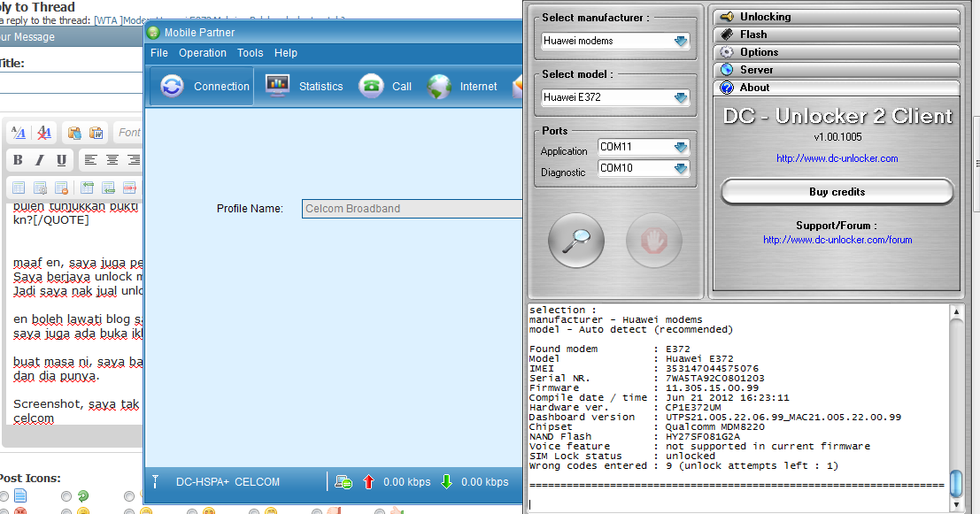Image resolution: width=980 pixels, height=514 pixels.
Task: Open the File menu in Mobile Partner
Action: tap(158, 53)
